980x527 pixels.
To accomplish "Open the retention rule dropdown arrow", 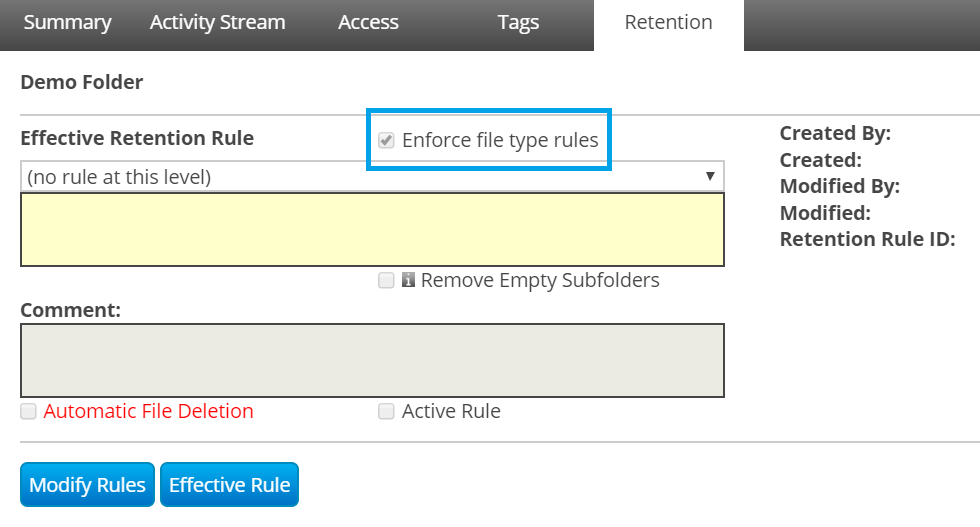I will (x=710, y=176).
